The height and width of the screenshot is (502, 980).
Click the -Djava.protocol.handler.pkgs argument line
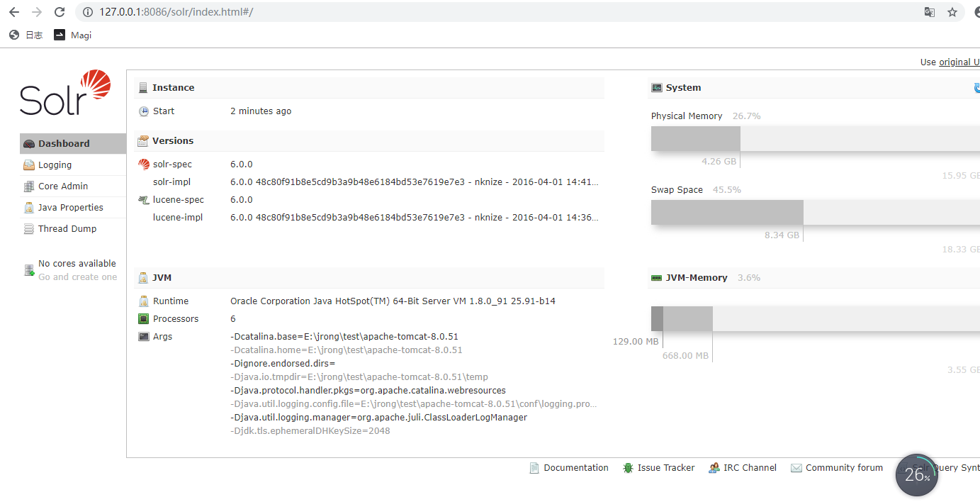coord(368,391)
